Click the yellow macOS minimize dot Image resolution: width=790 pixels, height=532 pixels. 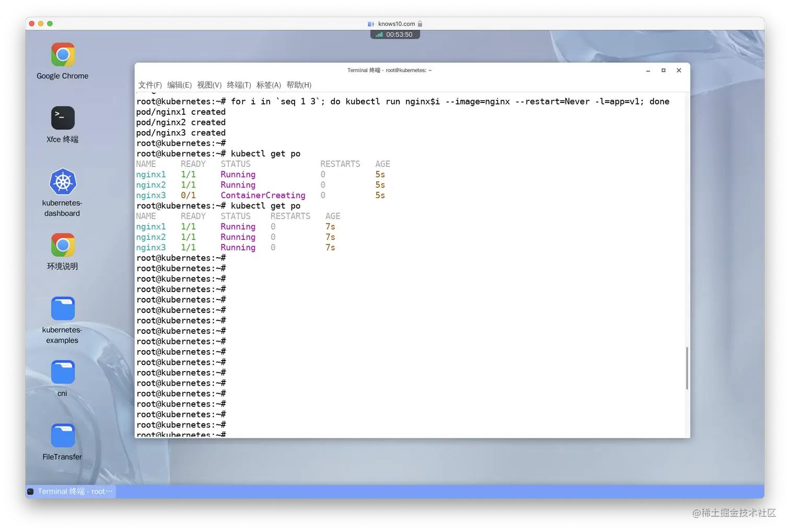point(41,24)
